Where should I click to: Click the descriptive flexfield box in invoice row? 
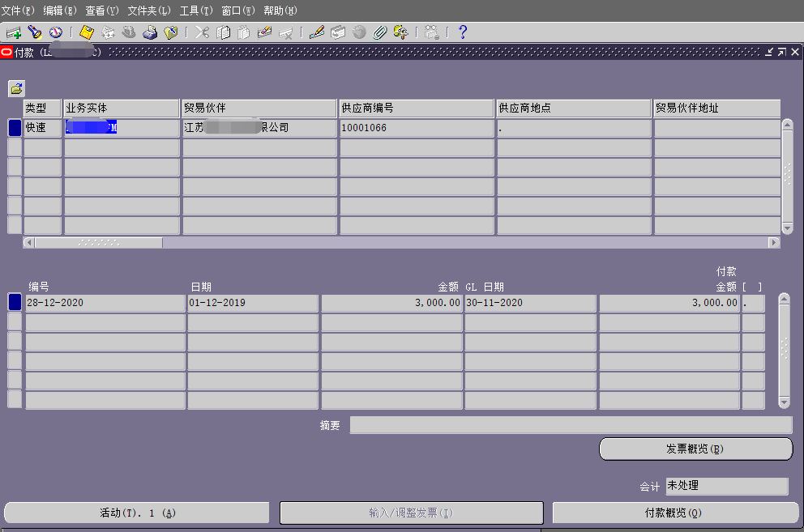tap(753, 303)
